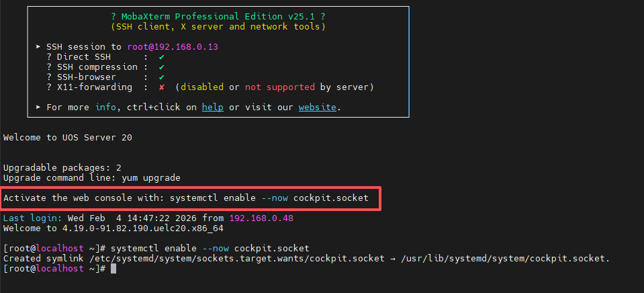Click the MobaXterm Professional Edition title text
Screen dimensions: 644x293
click(x=218, y=17)
